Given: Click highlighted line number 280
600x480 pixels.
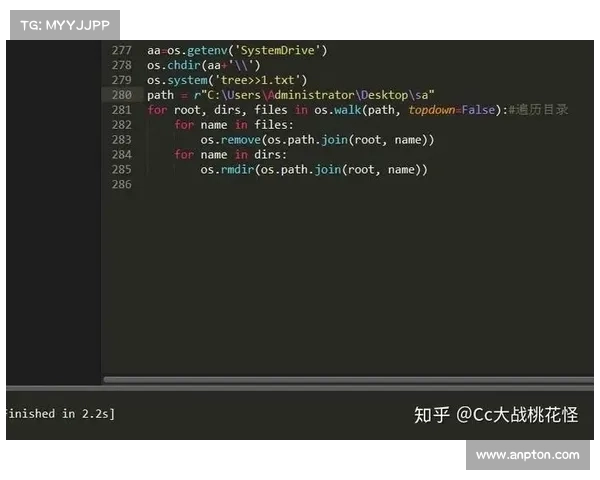Looking at the screenshot, I should tap(122, 95).
